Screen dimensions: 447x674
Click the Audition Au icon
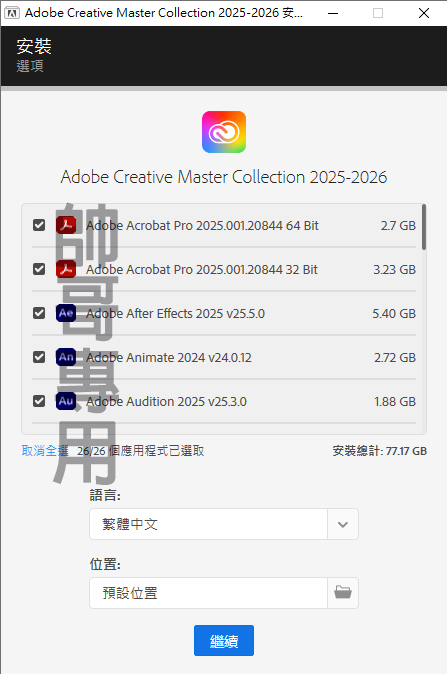66,401
